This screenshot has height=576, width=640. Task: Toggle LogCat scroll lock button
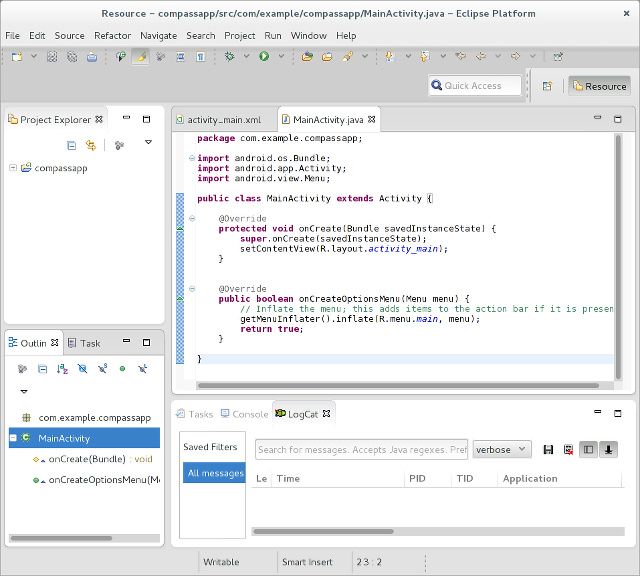[x=608, y=450]
